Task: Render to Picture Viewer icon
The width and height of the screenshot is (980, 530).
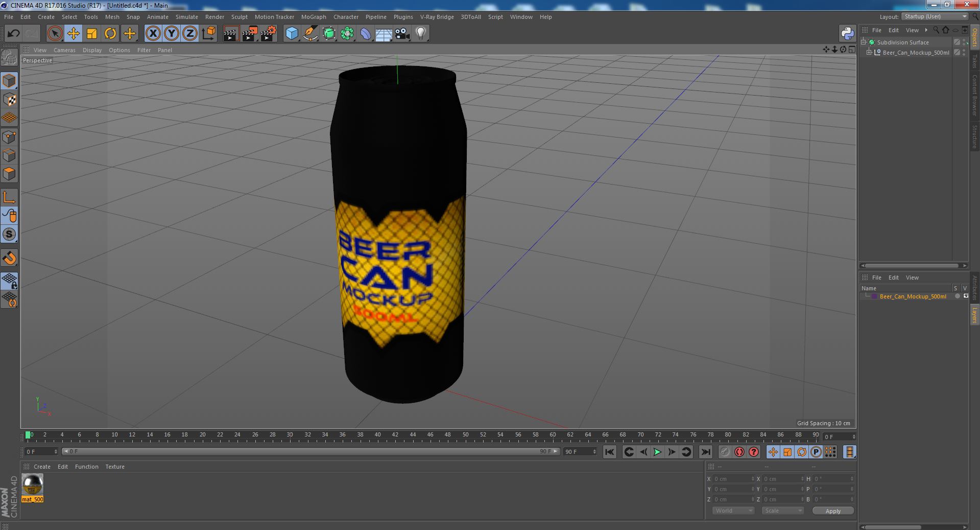Action: [x=250, y=34]
